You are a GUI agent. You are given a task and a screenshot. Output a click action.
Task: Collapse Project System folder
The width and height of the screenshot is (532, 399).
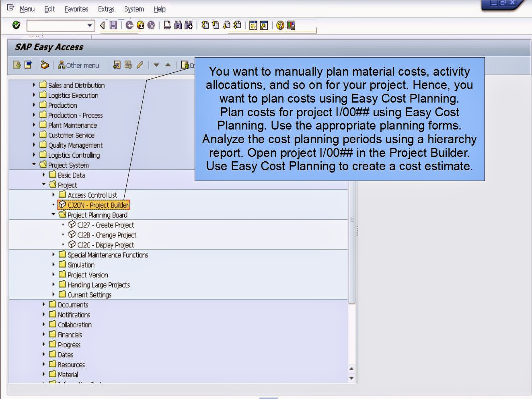(34, 165)
